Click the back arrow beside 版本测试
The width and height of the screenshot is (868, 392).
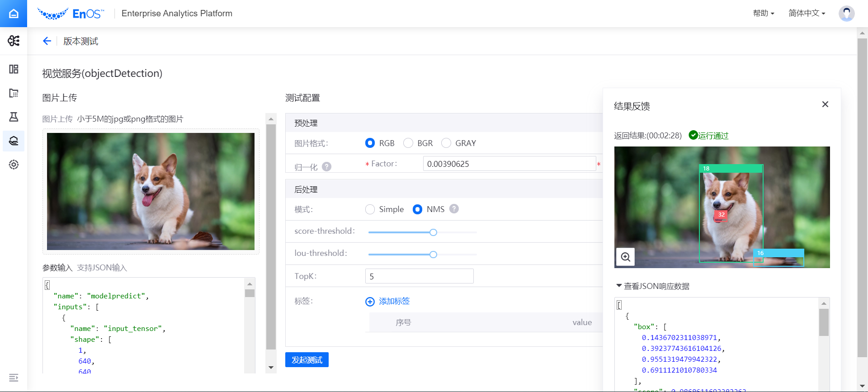coord(47,41)
